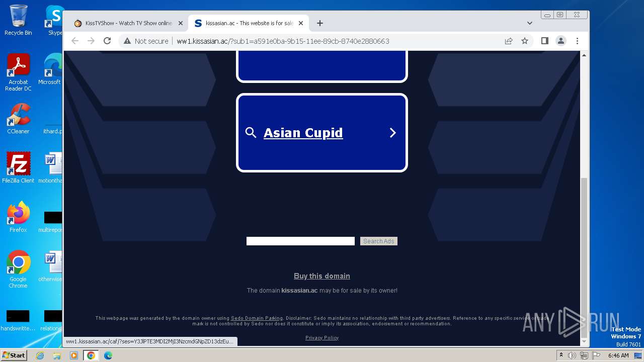
Task: Open the Recycle Bin desktop icon
Action: pyautogui.click(x=18, y=20)
